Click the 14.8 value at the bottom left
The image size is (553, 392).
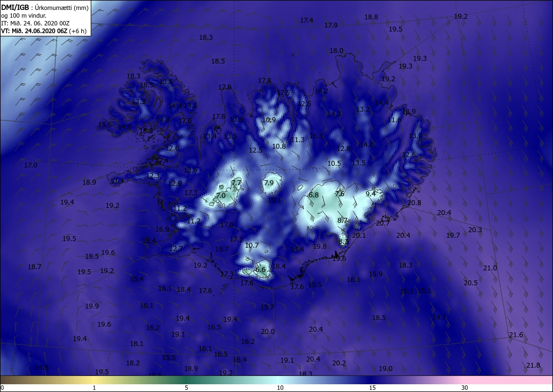click(x=41, y=368)
